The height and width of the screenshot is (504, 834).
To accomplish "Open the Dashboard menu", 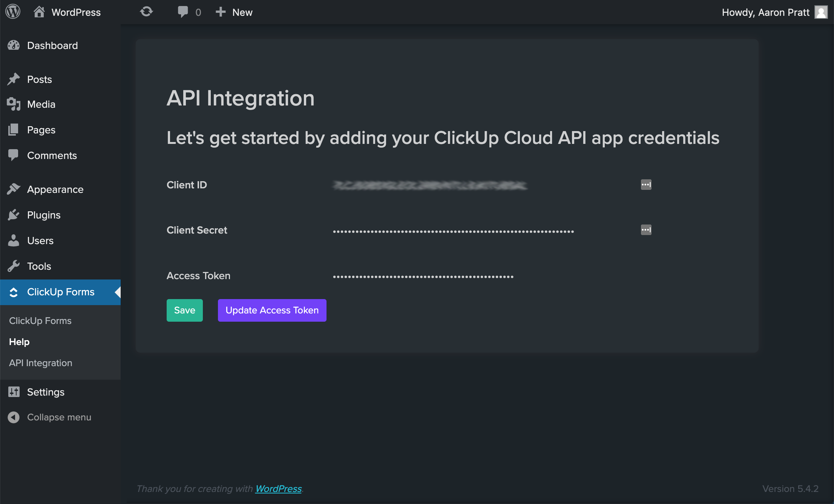I will [x=60, y=45].
